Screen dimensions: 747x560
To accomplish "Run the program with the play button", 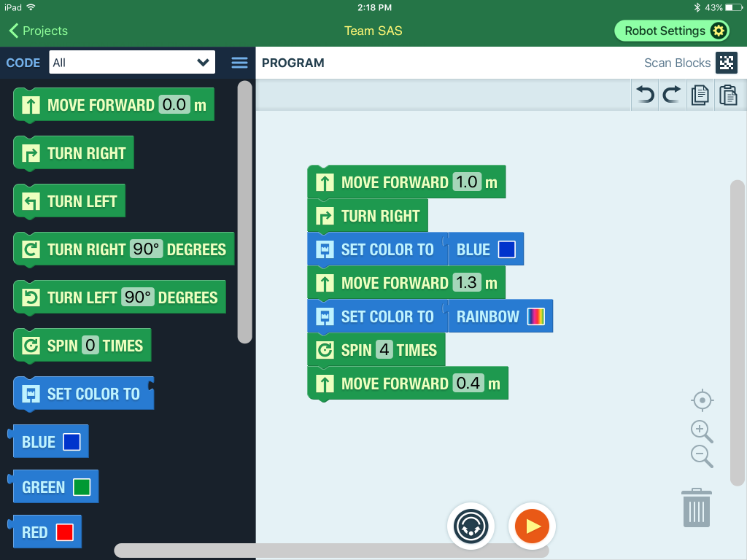I will click(x=532, y=525).
